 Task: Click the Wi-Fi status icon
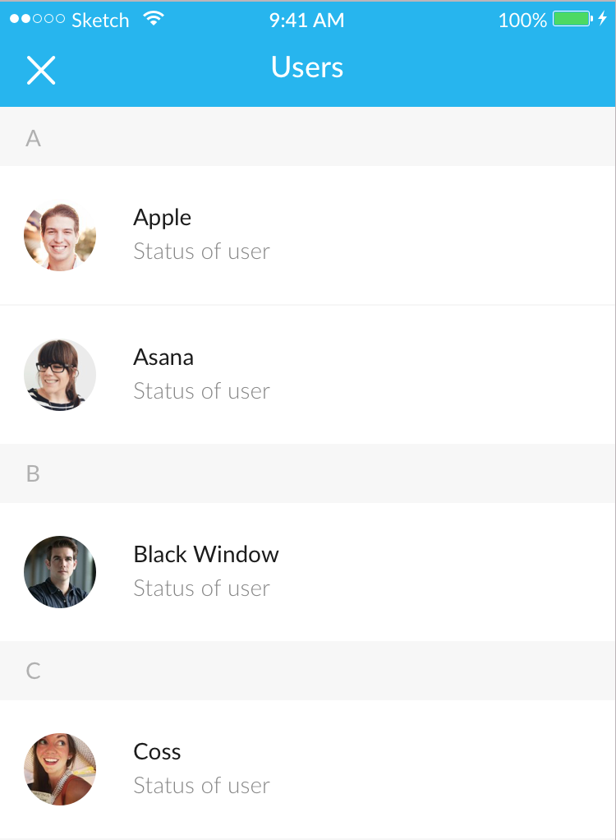[x=154, y=19]
